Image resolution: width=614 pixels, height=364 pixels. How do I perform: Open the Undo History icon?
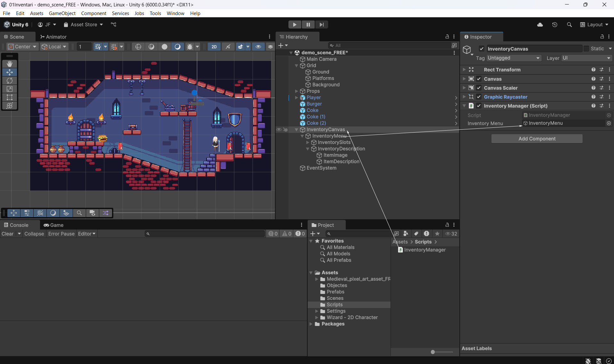pos(555,25)
